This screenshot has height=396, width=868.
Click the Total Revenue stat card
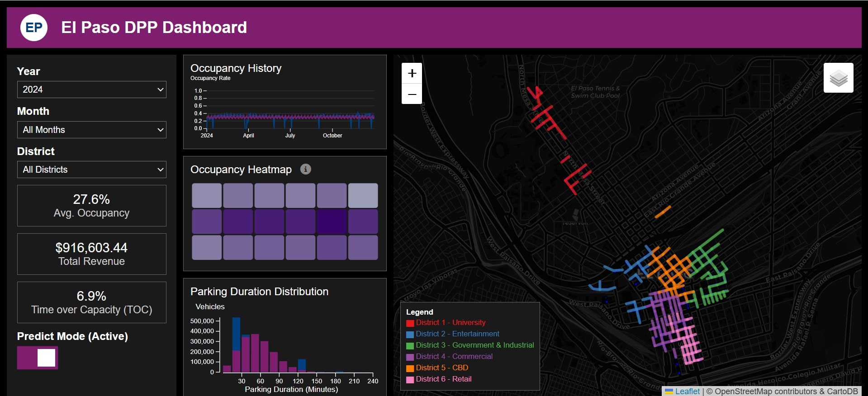(91, 254)
